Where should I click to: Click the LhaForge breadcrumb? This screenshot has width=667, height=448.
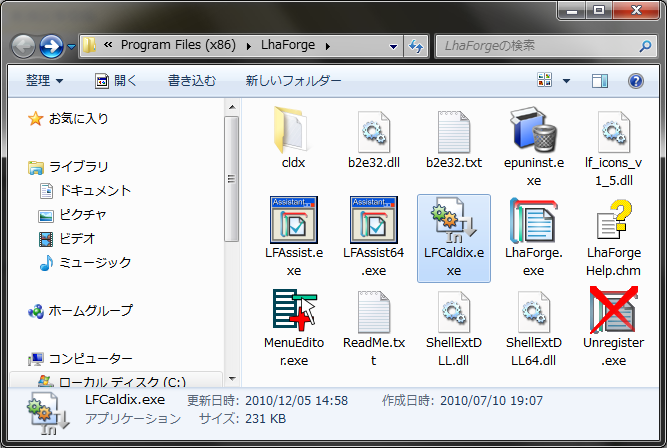[x=288, y=45]
